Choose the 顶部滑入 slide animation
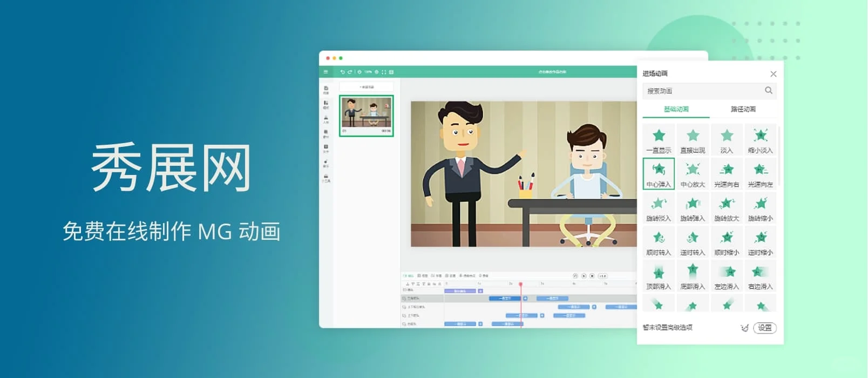Image resolution: width=868 pixels, height=378 pixels. [659, 275]
